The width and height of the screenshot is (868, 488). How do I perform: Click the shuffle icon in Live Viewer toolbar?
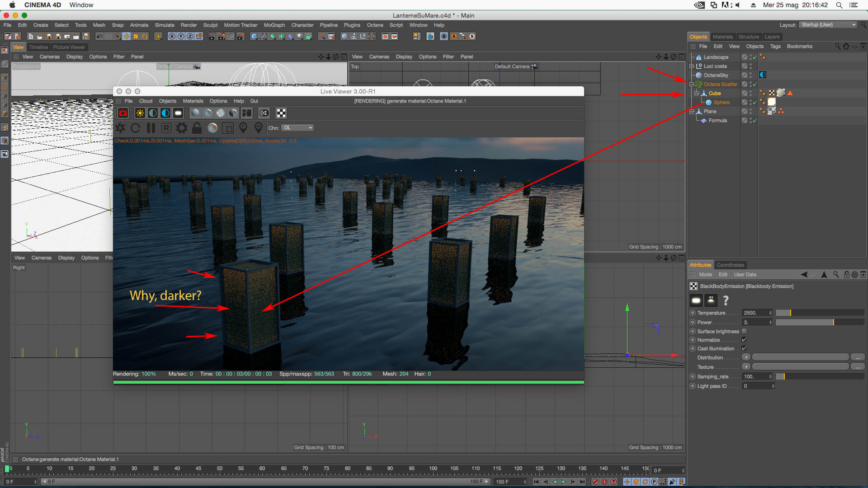click(x=264, y=113)
